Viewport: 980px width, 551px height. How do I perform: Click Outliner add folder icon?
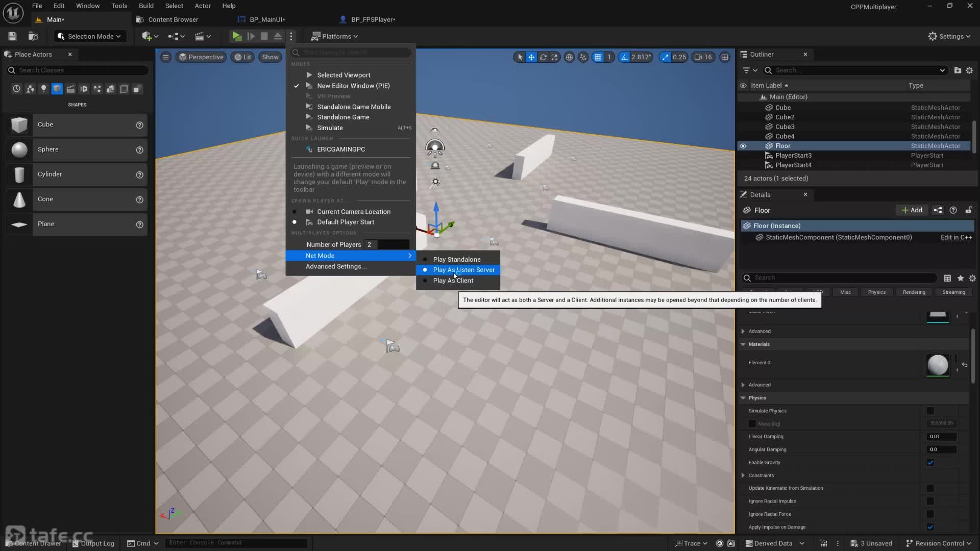pos(958,70)
